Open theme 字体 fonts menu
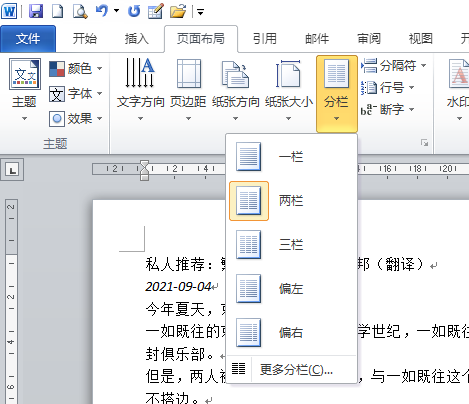Viewport: 469px width, 404px height. tap(75, 93)
